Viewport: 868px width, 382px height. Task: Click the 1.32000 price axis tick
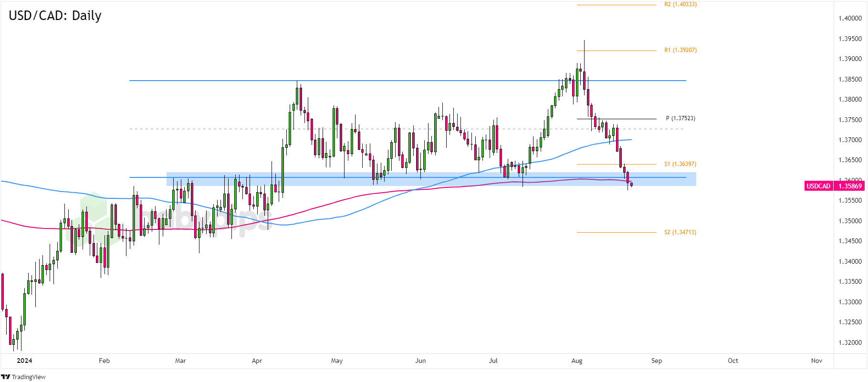[x=850, y=342]
